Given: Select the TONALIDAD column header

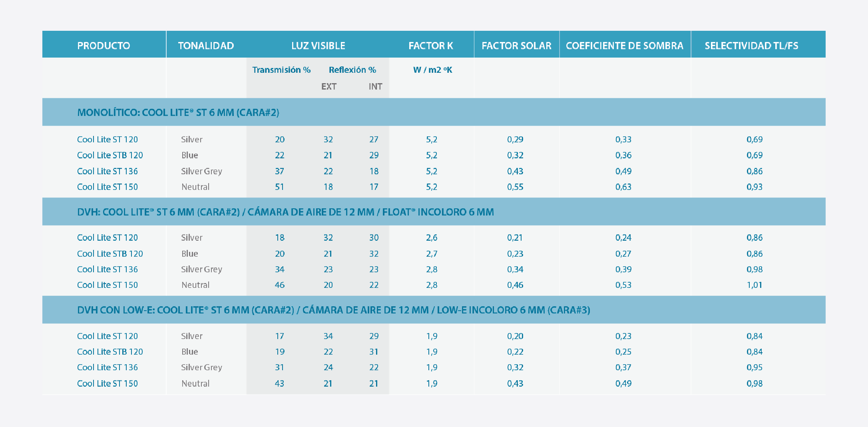Looking at the screenshot, I should click(x=206, y=46).
